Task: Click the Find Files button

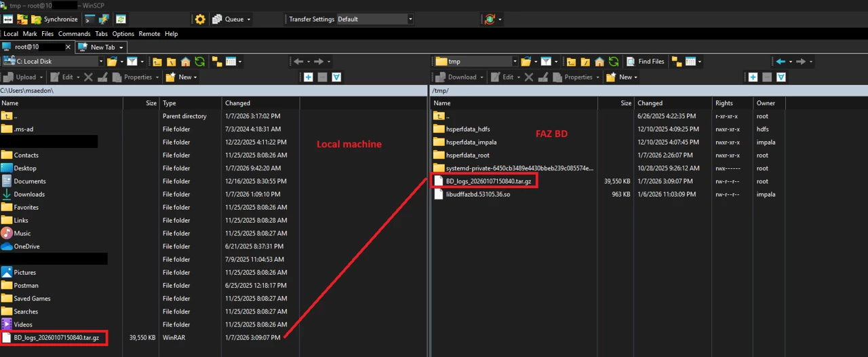Action: click(x=646, y=61)
